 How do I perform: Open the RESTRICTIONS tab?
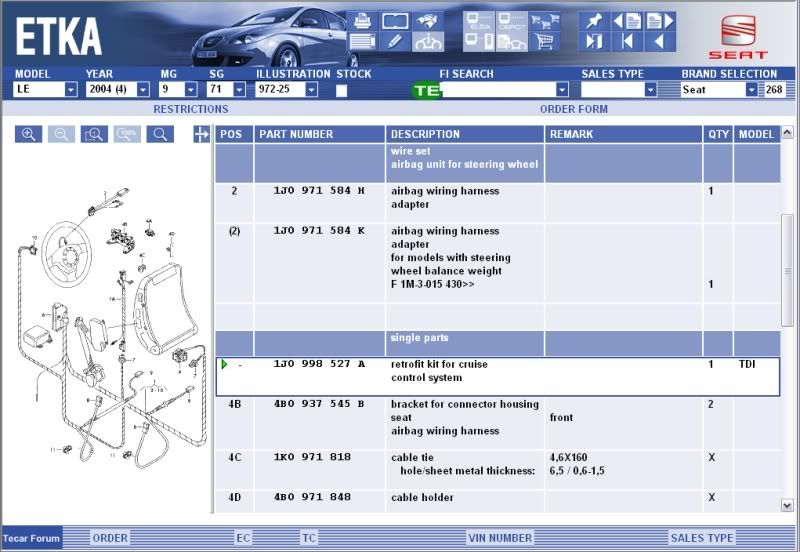tap(191, 109)
